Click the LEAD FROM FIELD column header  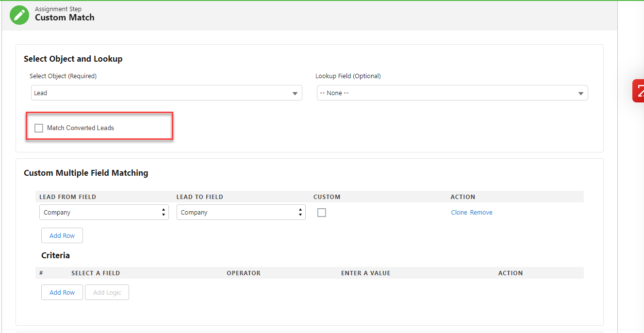[68, 197]
